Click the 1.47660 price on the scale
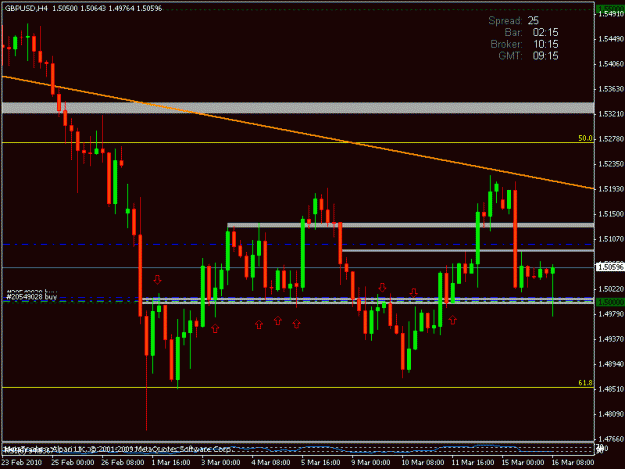625x469 pixels. pos(611,439)
